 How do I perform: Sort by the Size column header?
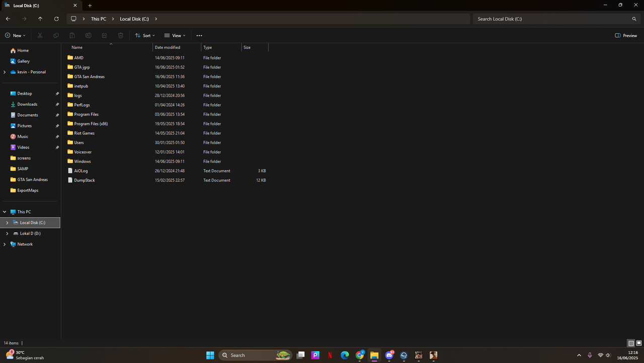255,47
